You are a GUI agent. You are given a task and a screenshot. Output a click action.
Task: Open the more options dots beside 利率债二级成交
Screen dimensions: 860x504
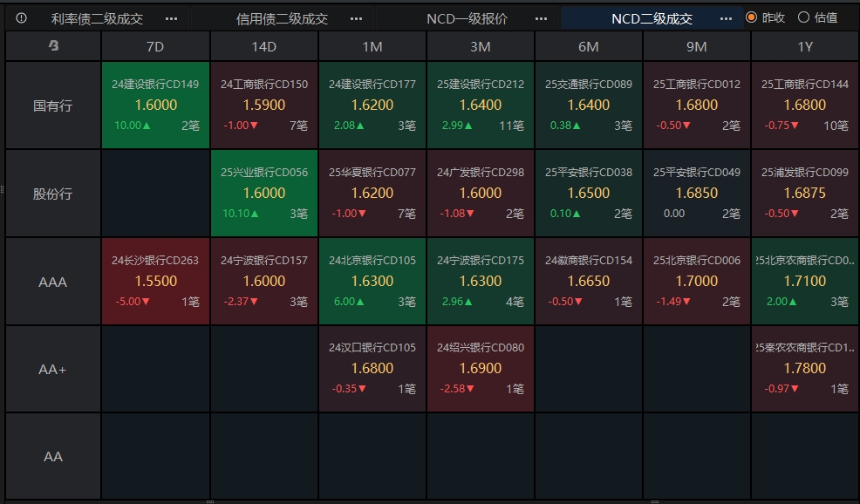pyautogui.click(x=171, y=18)
